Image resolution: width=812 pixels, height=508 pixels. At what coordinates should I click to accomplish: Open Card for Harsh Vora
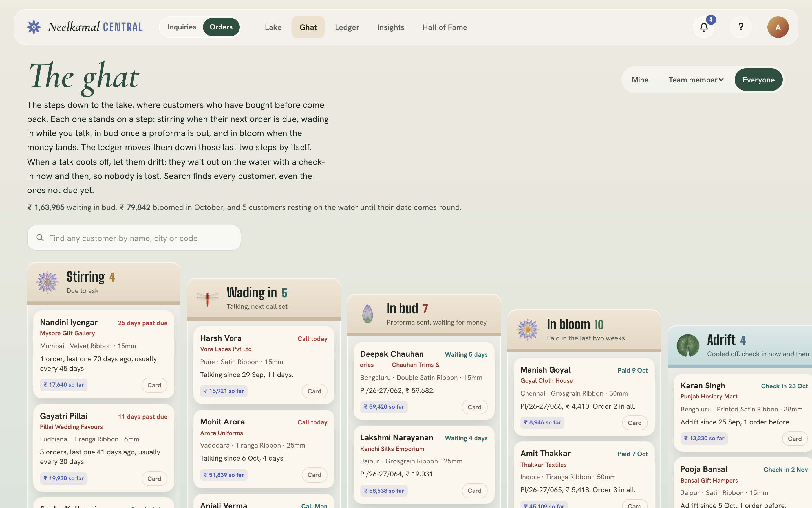click(314, 391)
